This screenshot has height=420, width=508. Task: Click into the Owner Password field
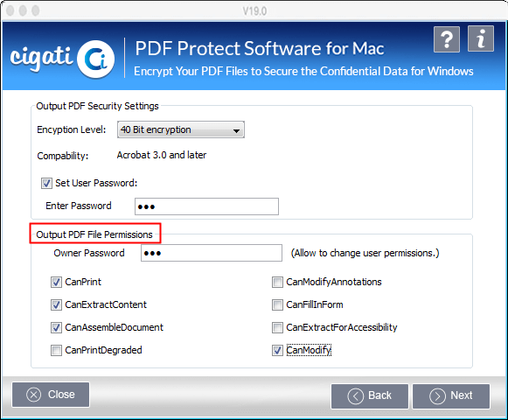point(212,253)
